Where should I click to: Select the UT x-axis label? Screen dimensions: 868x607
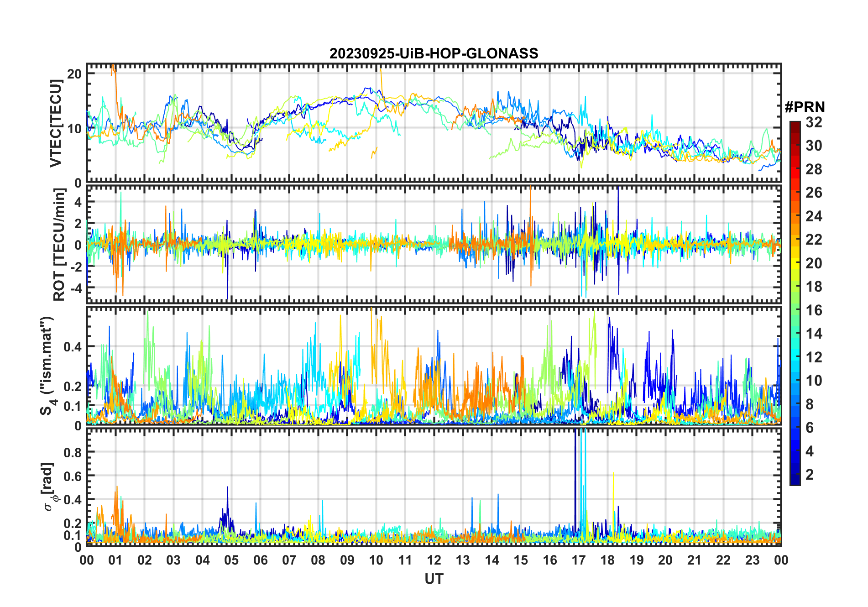pyautogui.click(x=434, y=579)
